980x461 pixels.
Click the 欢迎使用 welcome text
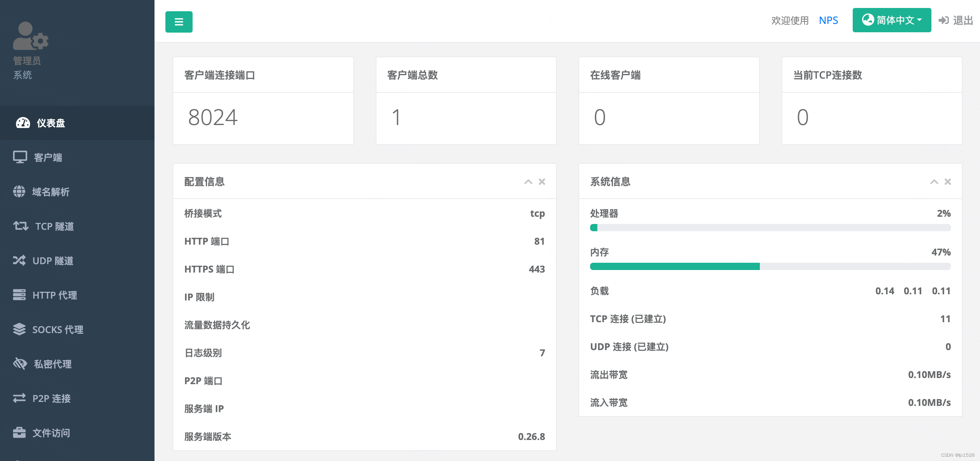tap(790, 20)
